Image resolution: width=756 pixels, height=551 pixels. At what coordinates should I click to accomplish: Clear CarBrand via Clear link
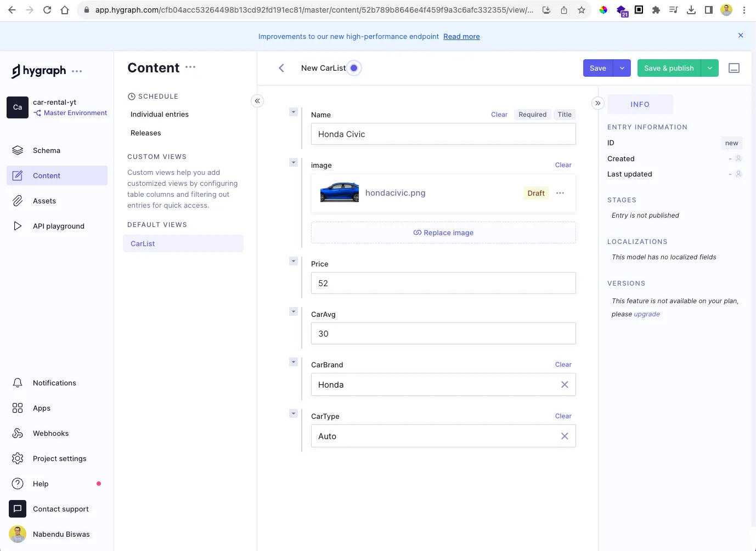pos(563,365)
